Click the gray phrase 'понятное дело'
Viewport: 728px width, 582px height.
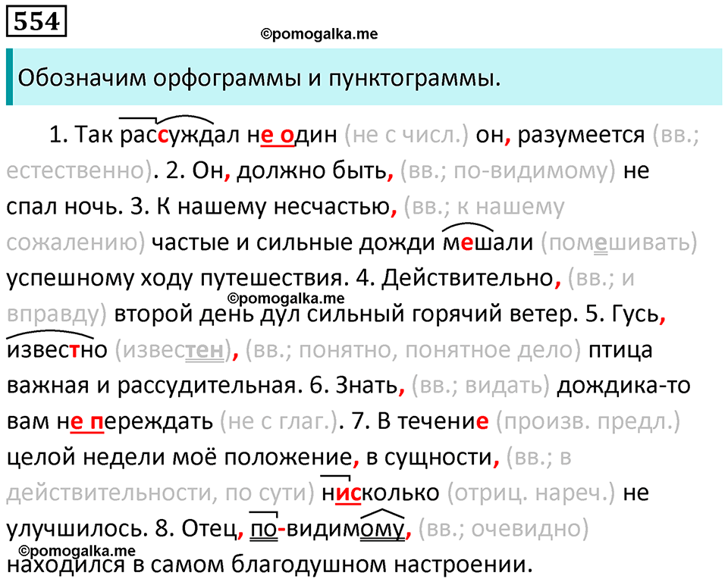[x=489, y=349]
